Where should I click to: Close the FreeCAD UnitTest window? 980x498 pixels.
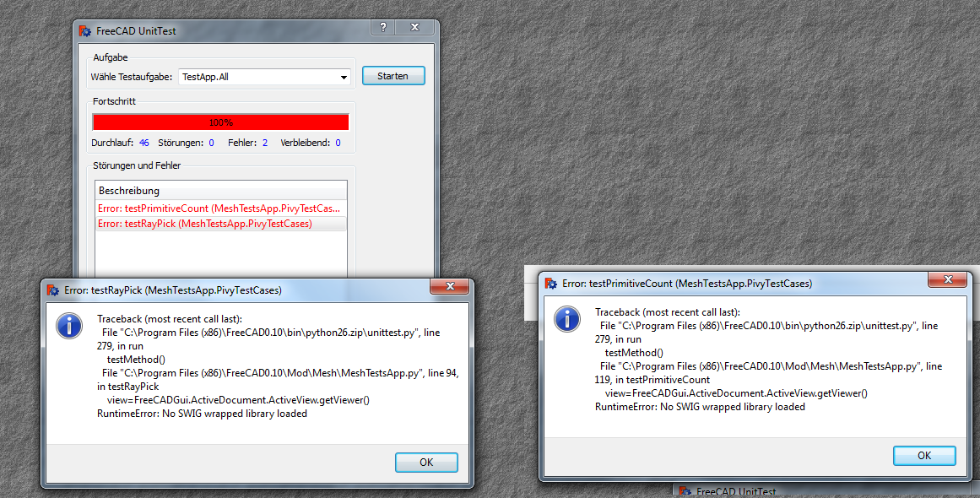[415, 27]
